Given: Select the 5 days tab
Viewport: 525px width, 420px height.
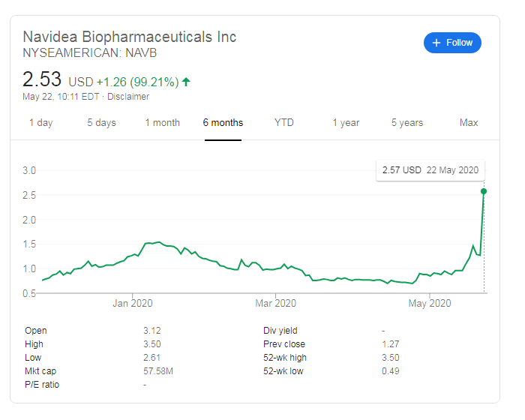Looking at the screenshot, I should (x=101, y=122).
